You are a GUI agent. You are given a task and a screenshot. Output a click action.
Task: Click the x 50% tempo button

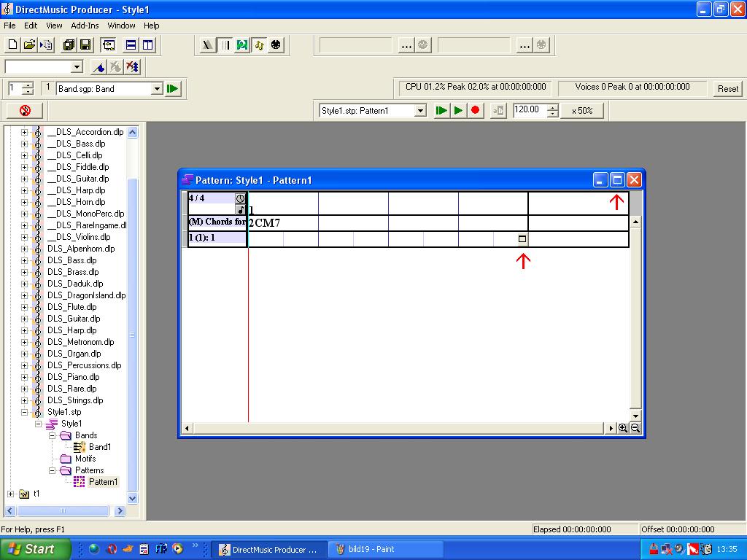click(581, 111)
